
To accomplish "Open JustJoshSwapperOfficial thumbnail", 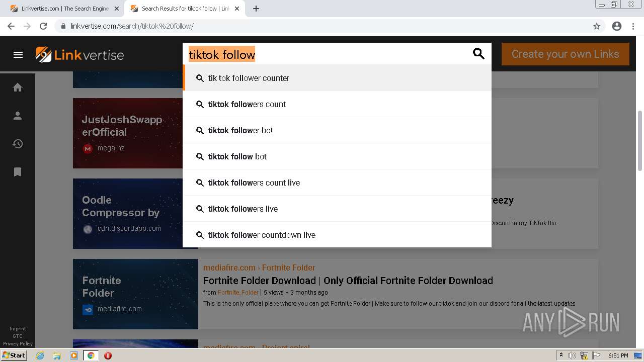I will (x=128, y=133).
